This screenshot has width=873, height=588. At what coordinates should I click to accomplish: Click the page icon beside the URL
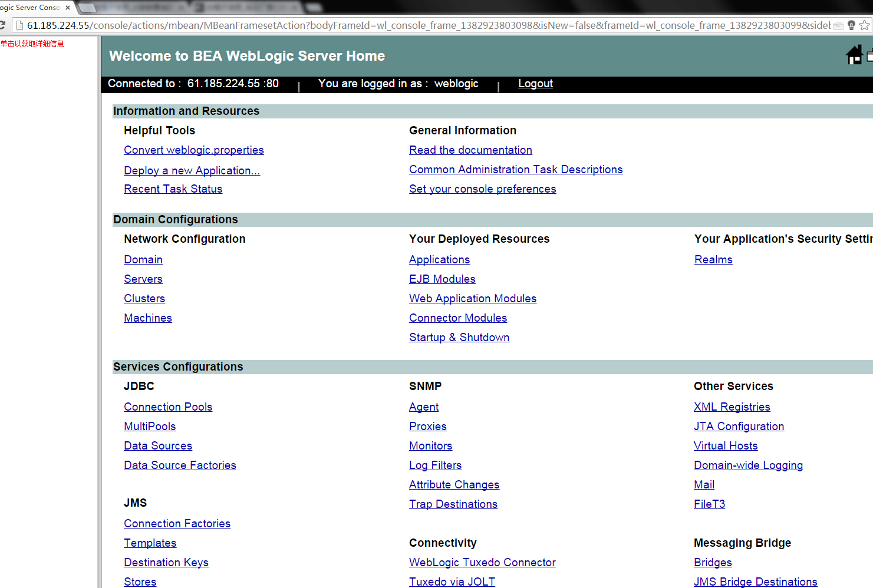coord(19,25)
